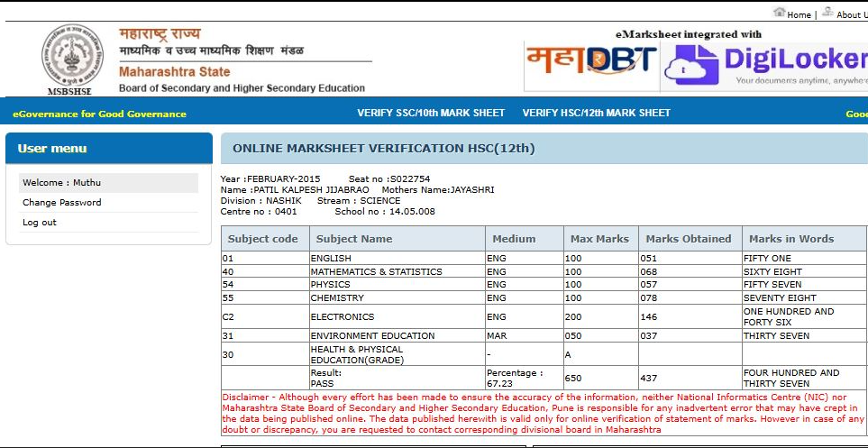Click the ELECTRONICS subject cell
Image resolution: width=868 pixels, height=448 pixels.
[397, 316]
